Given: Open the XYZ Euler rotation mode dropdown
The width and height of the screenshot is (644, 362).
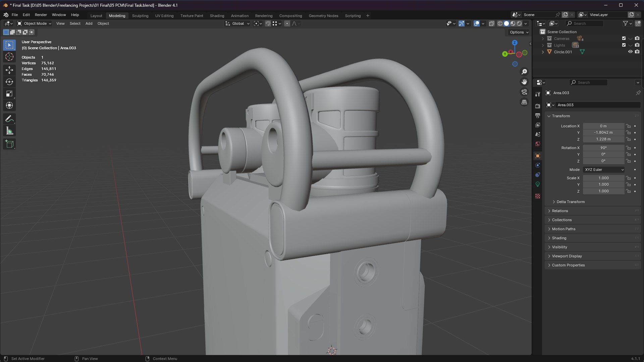Looking at the screenshot, I should (x=604, y=170).
